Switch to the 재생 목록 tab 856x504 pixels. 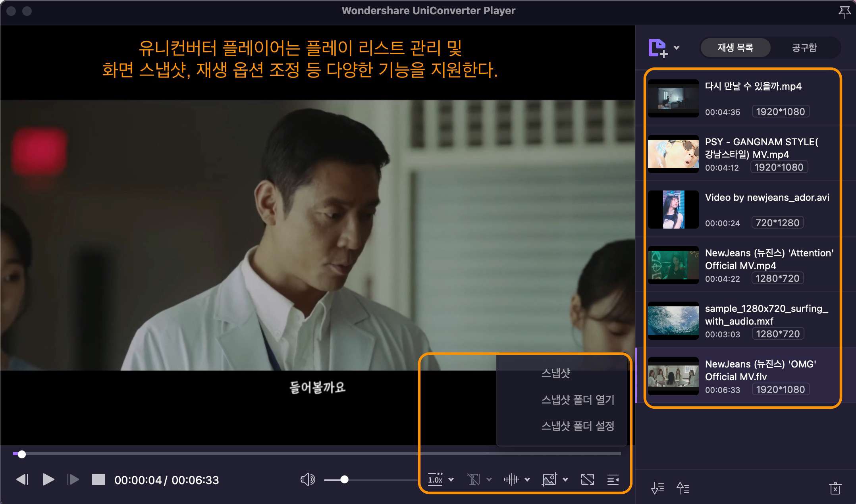pyautogui.click(x=735, y=48)
